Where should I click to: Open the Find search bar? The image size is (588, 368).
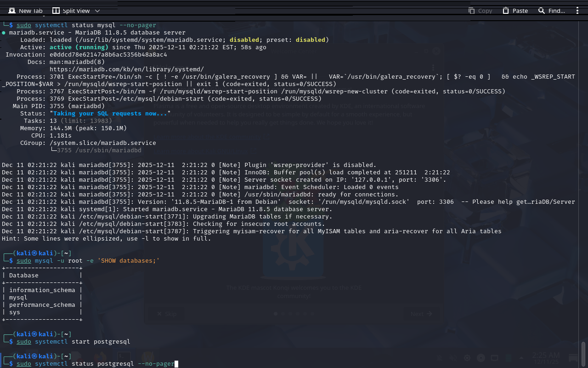coord(551,11)
